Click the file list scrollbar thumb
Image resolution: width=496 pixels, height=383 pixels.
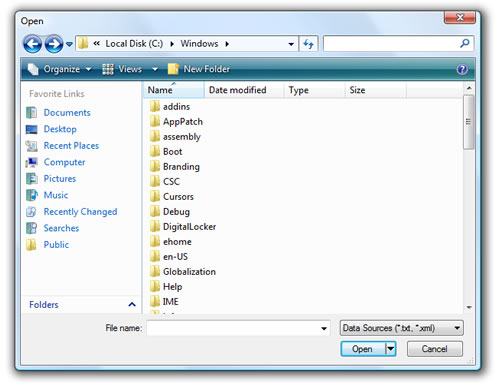click(469, 122)
